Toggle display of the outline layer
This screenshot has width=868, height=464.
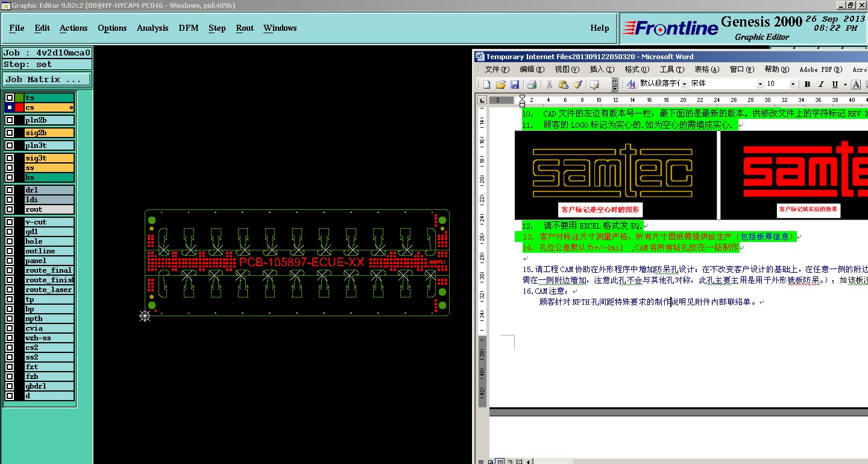click(x=10, y=251)
